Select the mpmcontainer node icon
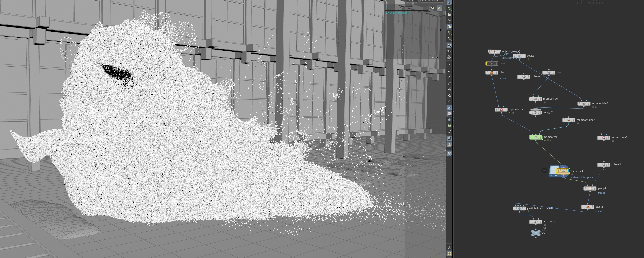 click(x=569, y=120)
